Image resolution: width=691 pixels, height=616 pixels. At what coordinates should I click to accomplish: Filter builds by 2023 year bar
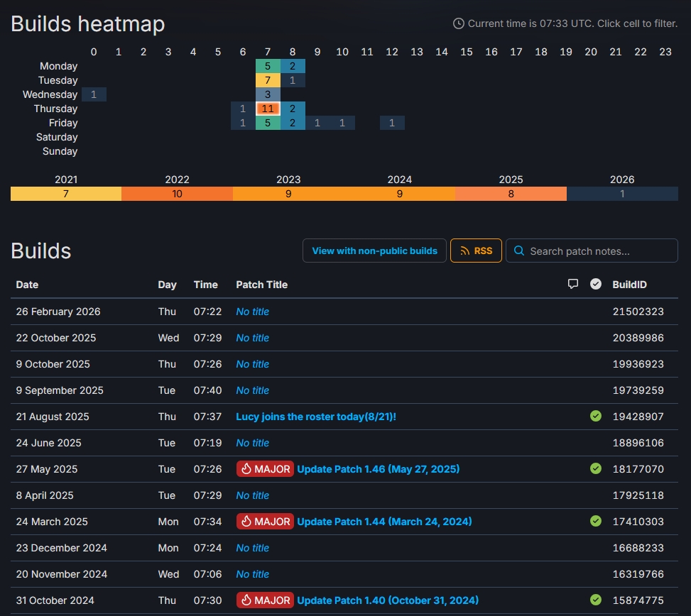point(288,194)
